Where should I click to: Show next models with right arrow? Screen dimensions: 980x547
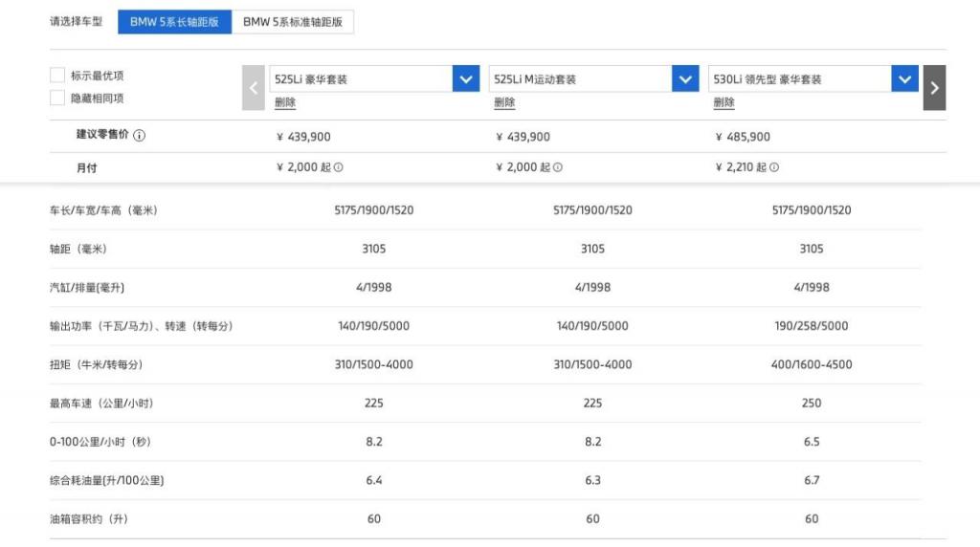coord(934,88)
